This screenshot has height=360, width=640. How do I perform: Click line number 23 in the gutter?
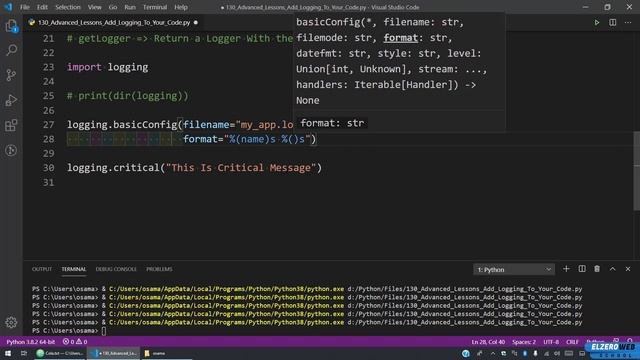point(49,67)
